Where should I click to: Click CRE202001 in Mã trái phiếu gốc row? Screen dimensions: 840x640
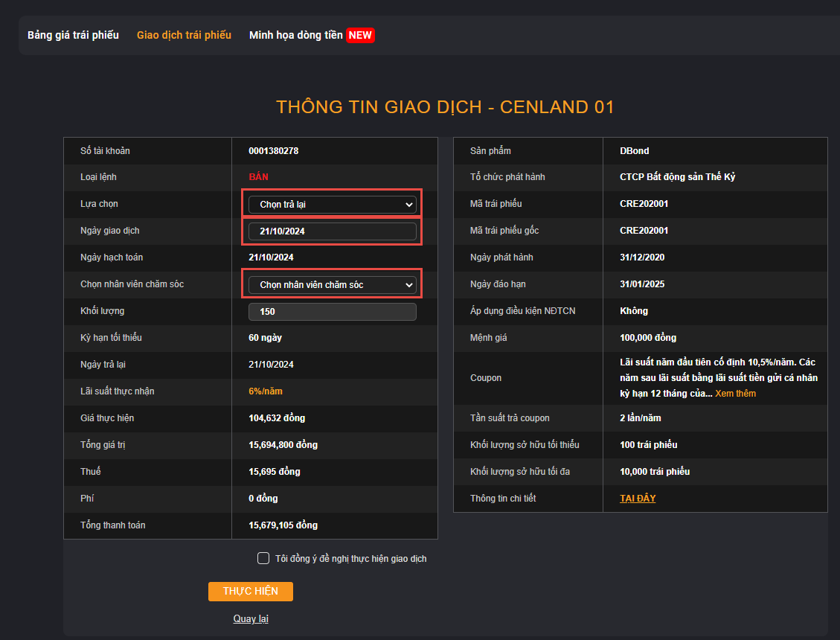644,231
